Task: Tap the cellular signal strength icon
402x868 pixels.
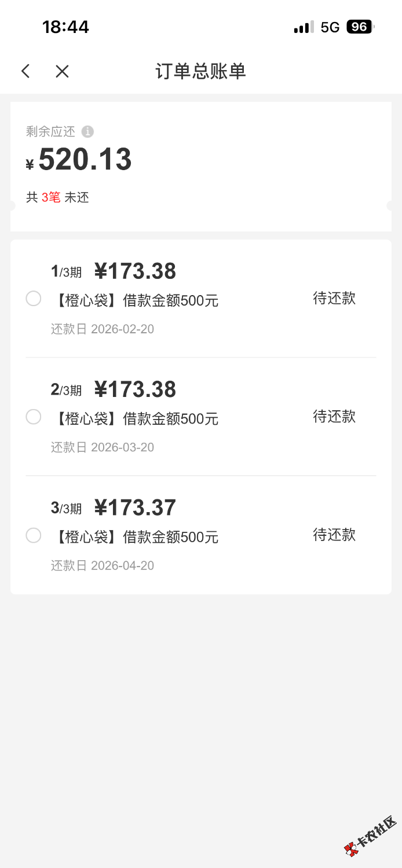Action: [x=304, y=27]
